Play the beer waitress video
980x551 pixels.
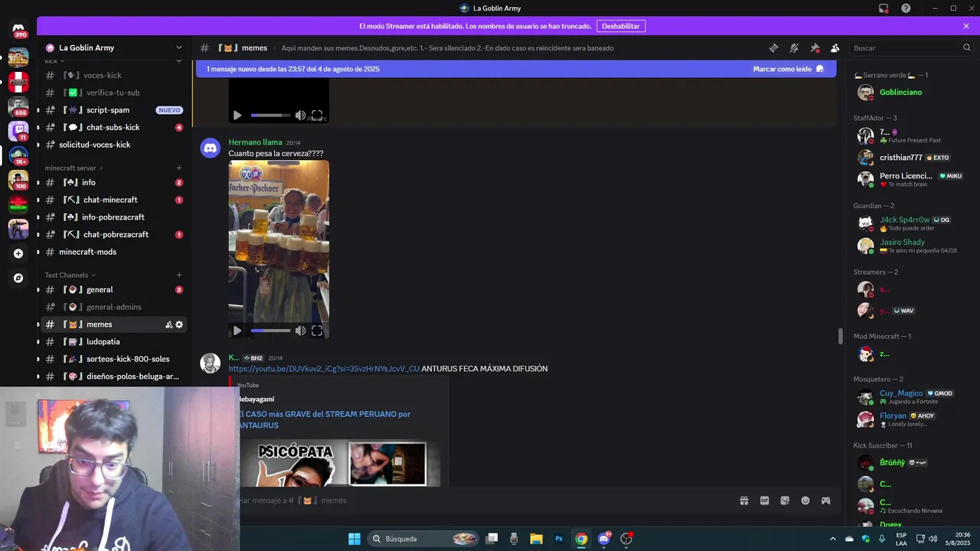237,331
